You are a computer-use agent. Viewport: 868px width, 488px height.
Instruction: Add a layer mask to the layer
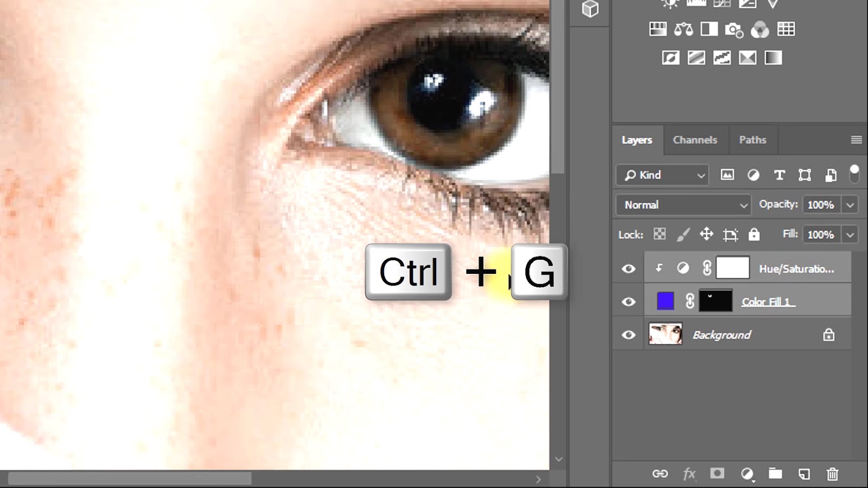point(717,473)
